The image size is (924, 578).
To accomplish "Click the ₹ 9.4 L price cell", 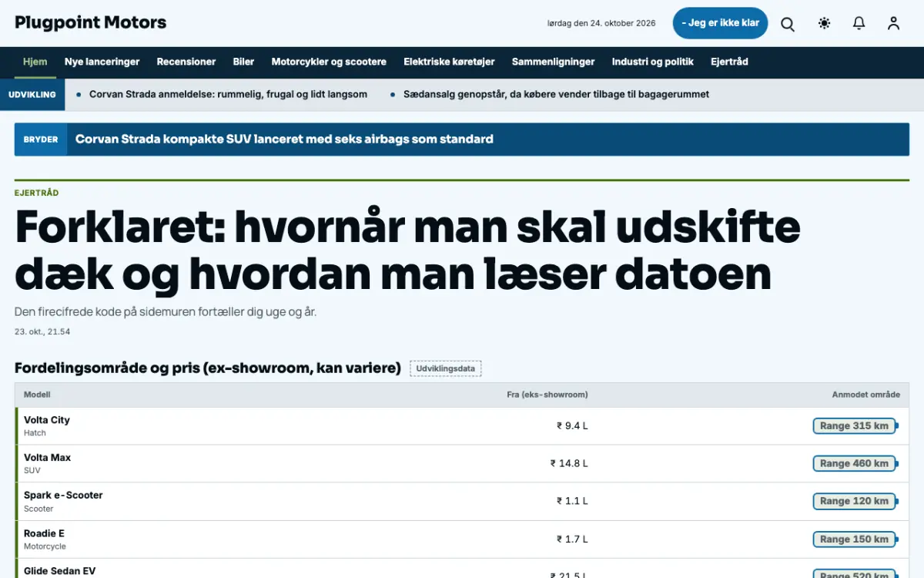I will [572, 426].
